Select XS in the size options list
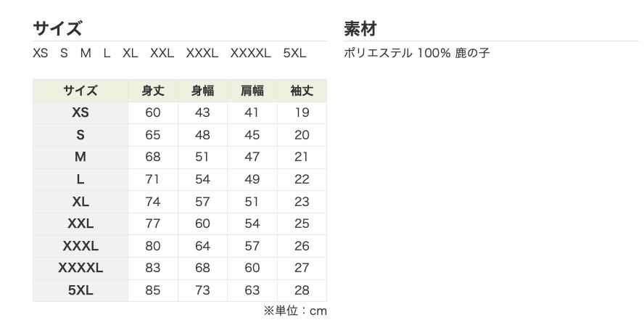Screen dimensions: 644x328 coord(41,53)
